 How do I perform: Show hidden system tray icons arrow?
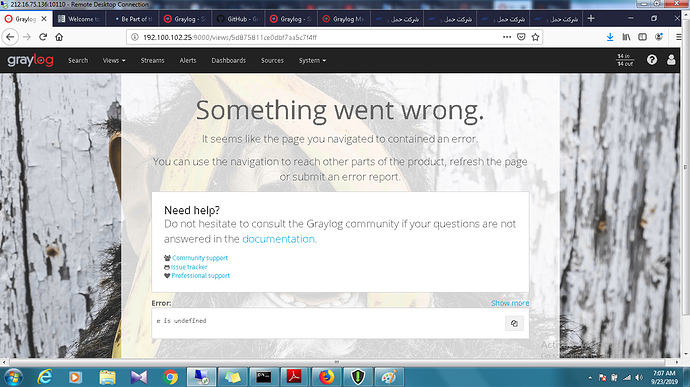click(590, 378)
